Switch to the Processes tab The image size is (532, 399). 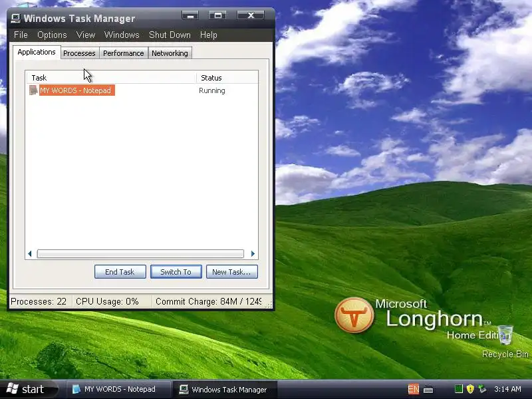(79, 53)
